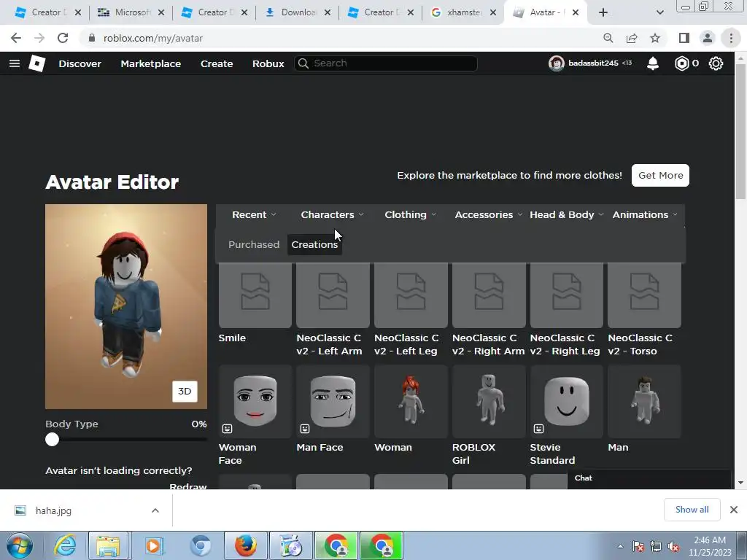Open the Windows Start button

(20, 545)
